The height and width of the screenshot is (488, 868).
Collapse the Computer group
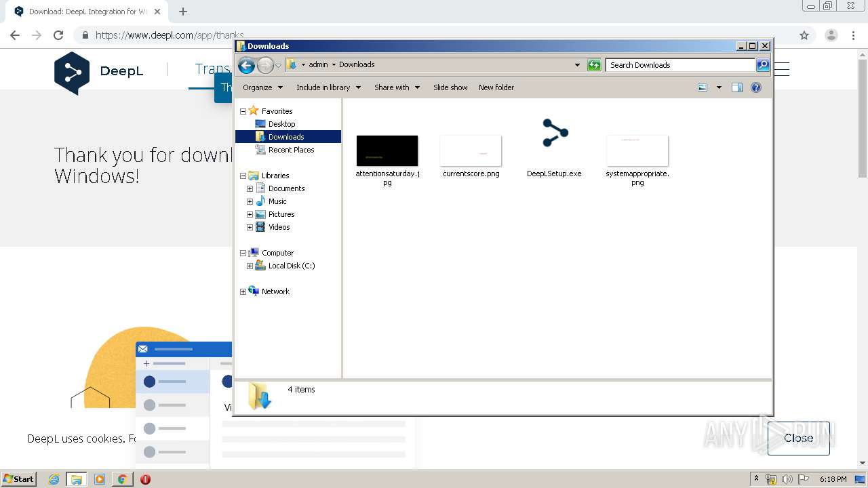pyautogui.click(x=243, y=253)
